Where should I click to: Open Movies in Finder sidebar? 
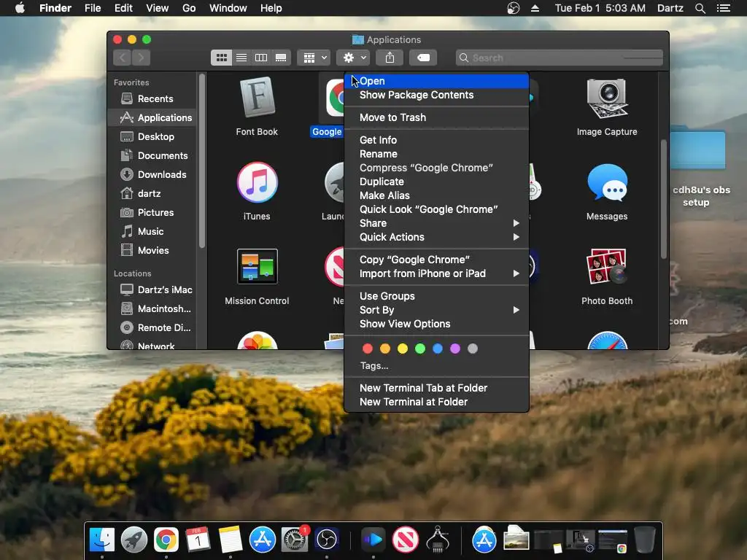tap(152, 251)
